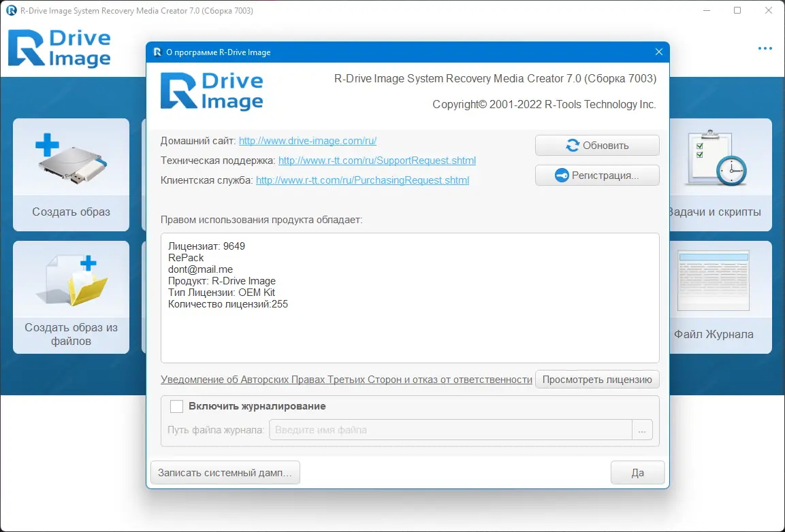Click the Продукт: R-Drive Image line

[222, 281]
